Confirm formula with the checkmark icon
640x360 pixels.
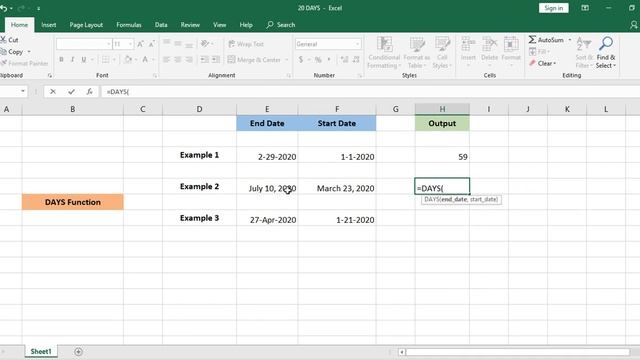pos(71,92)
